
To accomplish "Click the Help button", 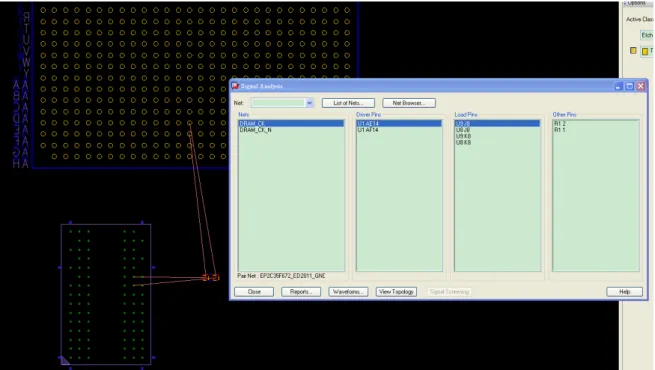I will tap(625, 291).
